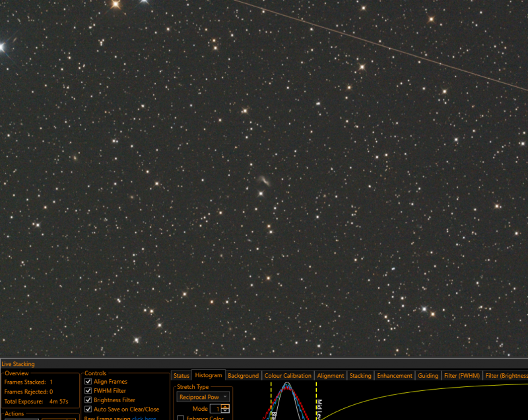Click the 'Frames Rejected: 0' text
The height and width of the screenshot is (420, 528).
point(28,392)
